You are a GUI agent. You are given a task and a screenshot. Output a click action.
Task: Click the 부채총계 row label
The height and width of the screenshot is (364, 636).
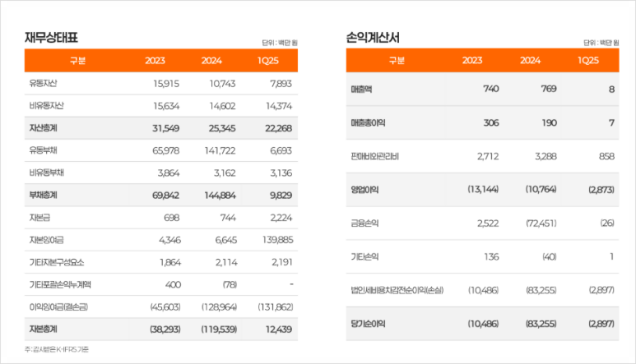tap(43, 195)
